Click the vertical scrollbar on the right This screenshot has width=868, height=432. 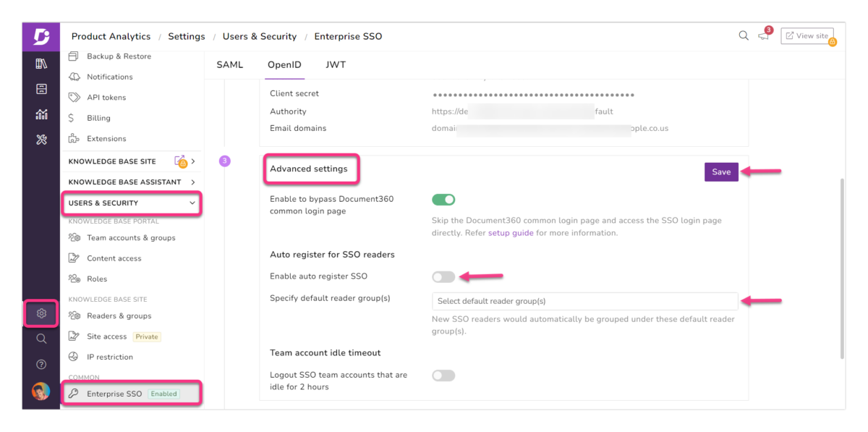(841, 268)
